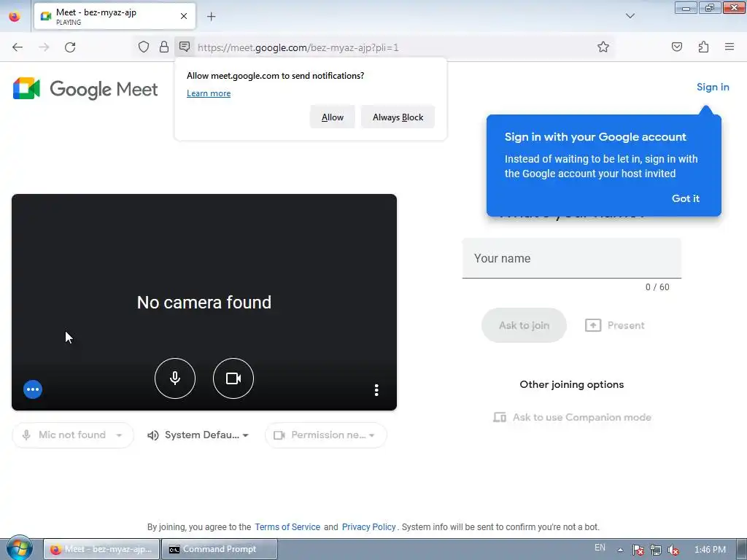Click the muted volume tray icon
The width and height of the screenshot is (747, 560).
pos(673,550)
